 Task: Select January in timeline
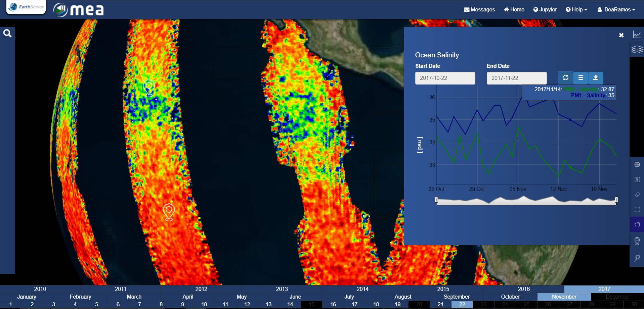[27, 297]
